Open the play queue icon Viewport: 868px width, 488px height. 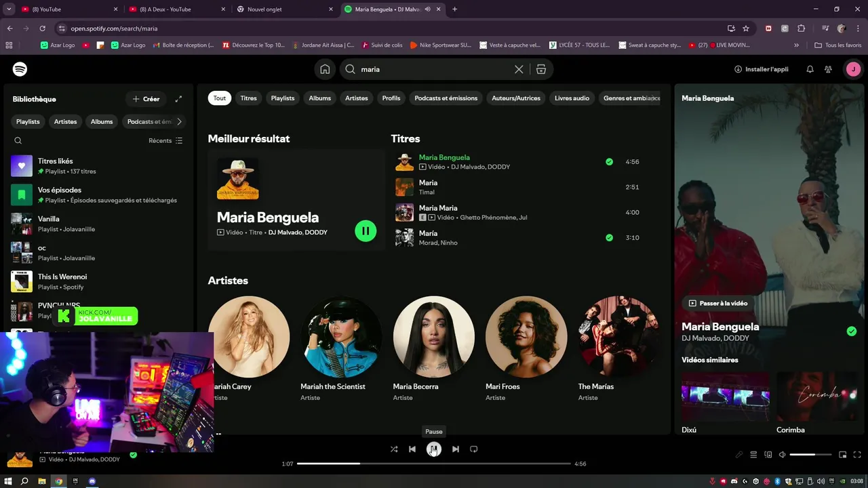coord(753,455)
